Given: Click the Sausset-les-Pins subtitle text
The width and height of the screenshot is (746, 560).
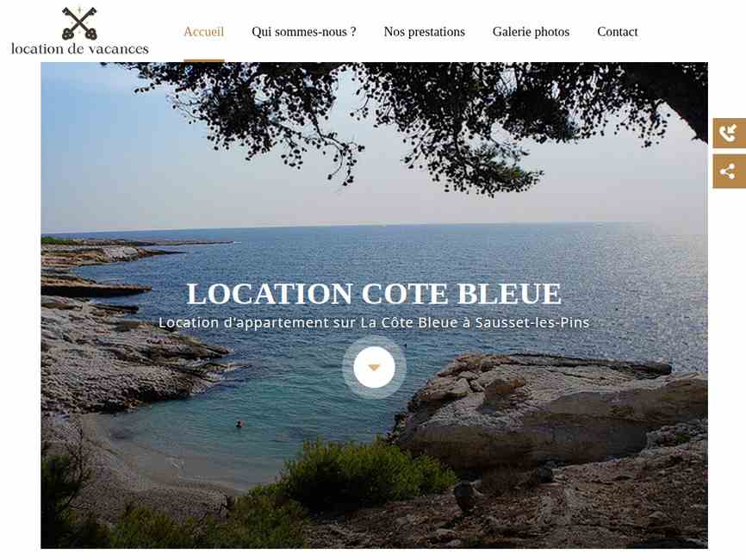Looking at the screenshot, I should pyautogui.click(x=374, y=322).
